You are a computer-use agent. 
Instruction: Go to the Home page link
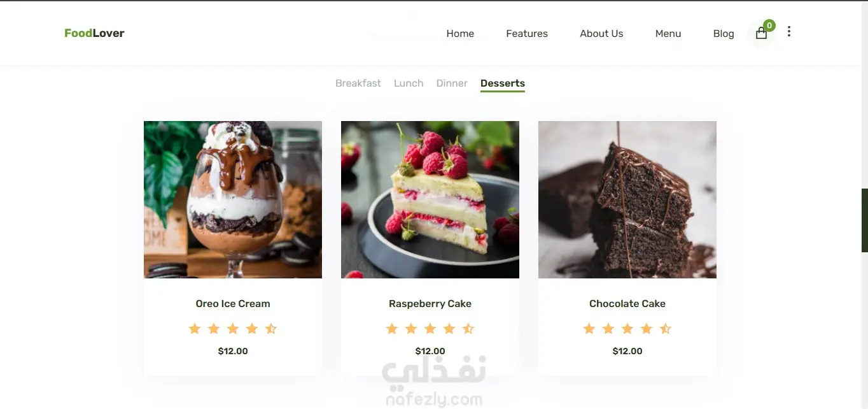(460, 34)
